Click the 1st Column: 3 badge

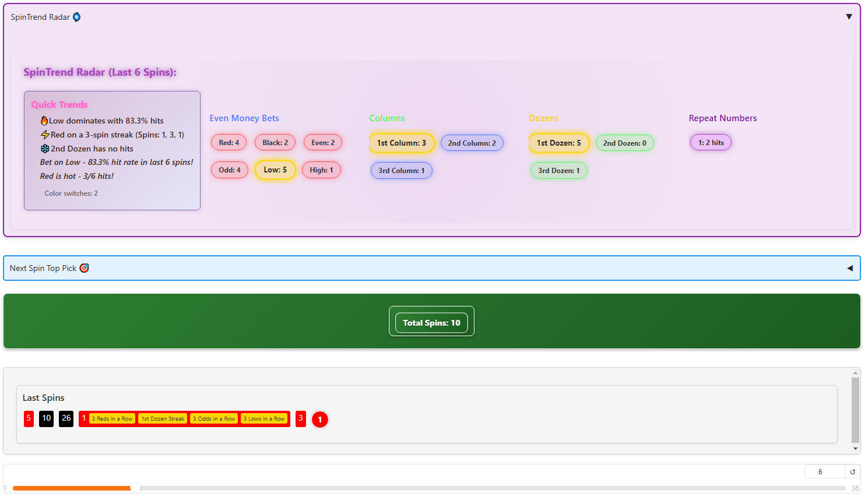(x=401, y=143)
